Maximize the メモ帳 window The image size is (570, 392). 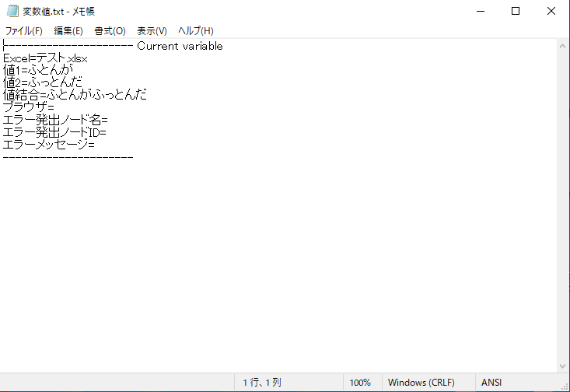pyautogui.click(x=516, y=11)
